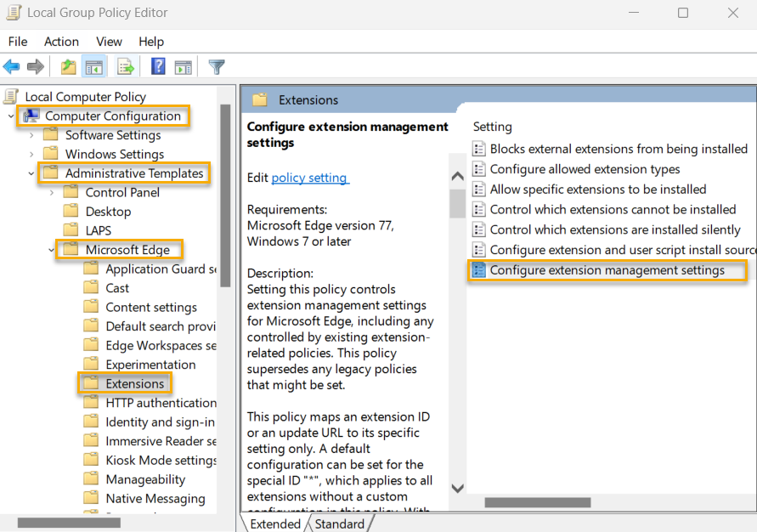Open the Filter options icon
Screen dimensions: 757x532
point(216,66)
